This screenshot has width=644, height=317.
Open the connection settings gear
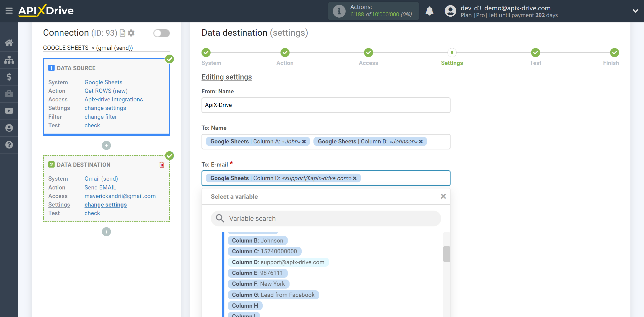(131, 33)
